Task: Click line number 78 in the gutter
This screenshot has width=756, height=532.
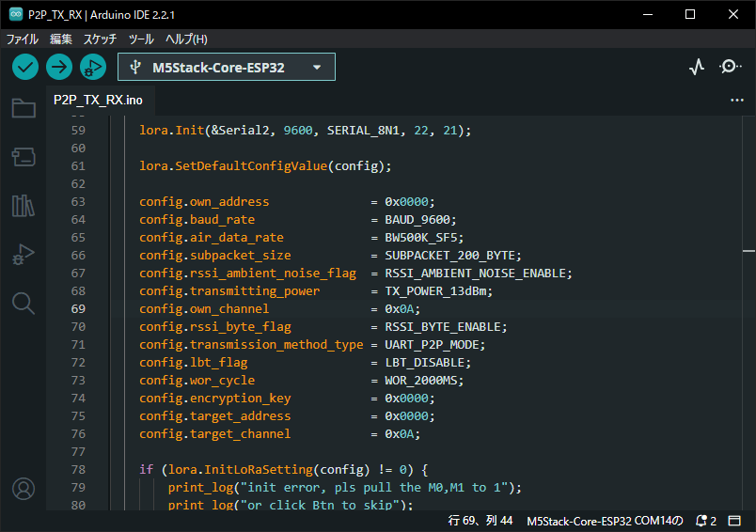Action: (78, 469)
